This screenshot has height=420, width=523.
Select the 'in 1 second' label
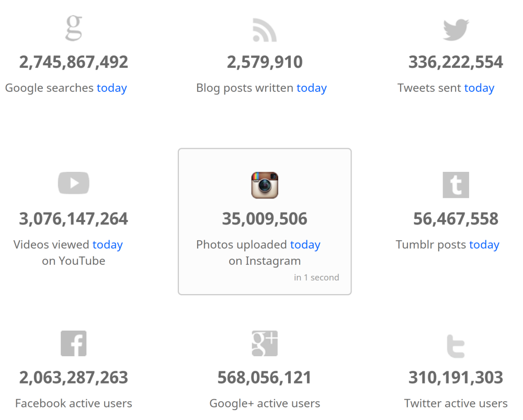point(316,277)
